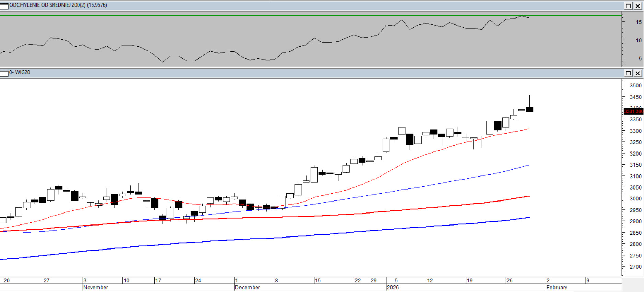Viewport: 644px width, 292px height.
Task: Click the February label on the date axis
Action: (557, 287)
